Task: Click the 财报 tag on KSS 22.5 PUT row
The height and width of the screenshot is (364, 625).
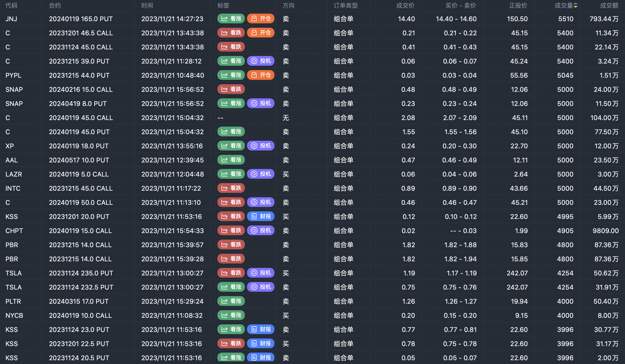Action: tap(261, 344)
